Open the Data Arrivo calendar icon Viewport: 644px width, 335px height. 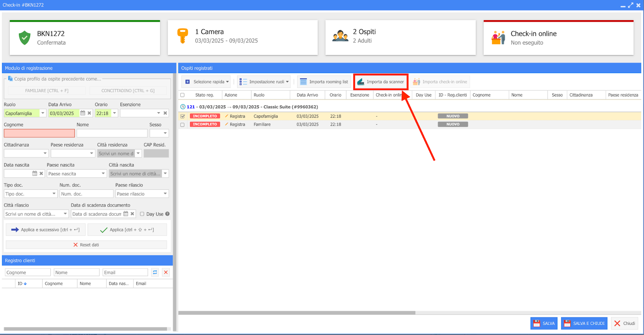83,113
